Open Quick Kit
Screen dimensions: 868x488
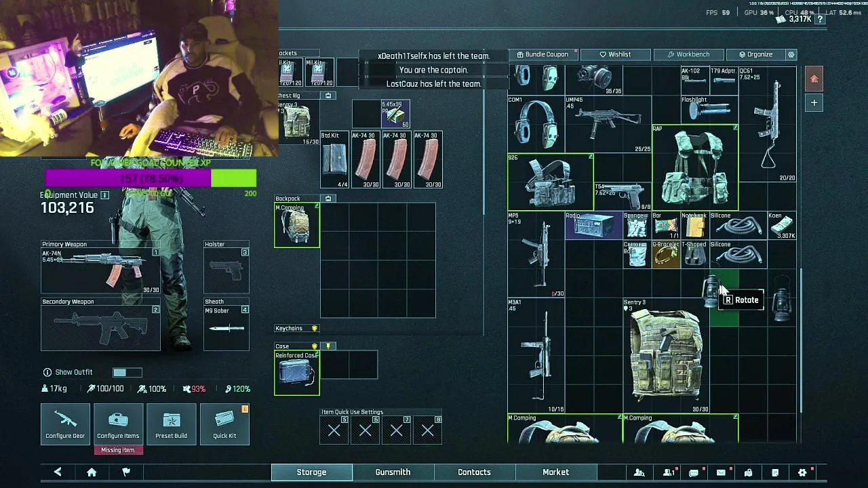(x=224, y=424)
